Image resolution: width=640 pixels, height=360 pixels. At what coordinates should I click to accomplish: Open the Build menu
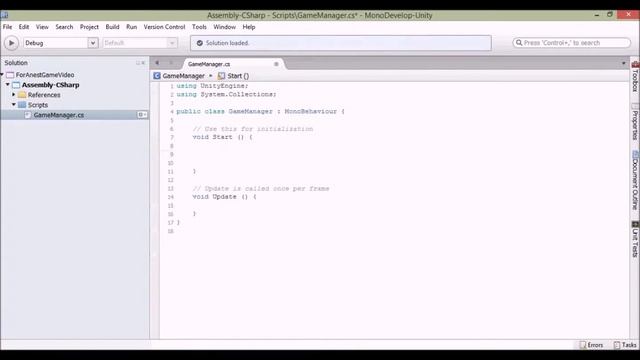(x=112, y=27)
